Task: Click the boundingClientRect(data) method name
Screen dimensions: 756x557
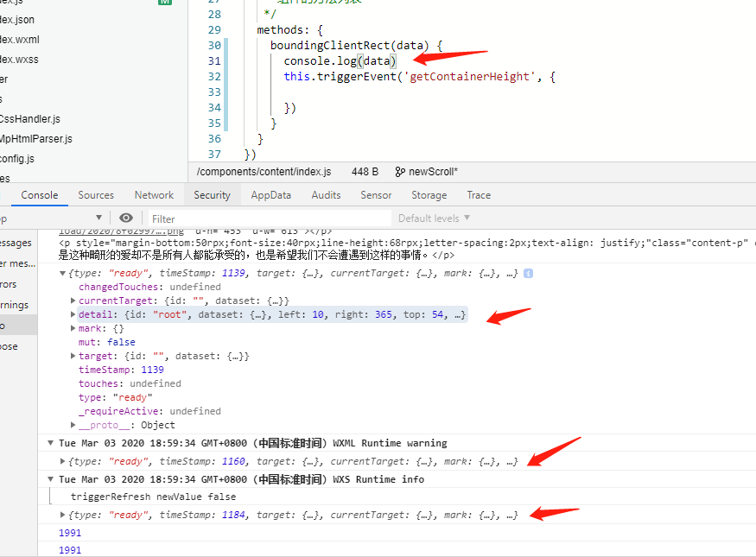Action: tap(349, 46)
